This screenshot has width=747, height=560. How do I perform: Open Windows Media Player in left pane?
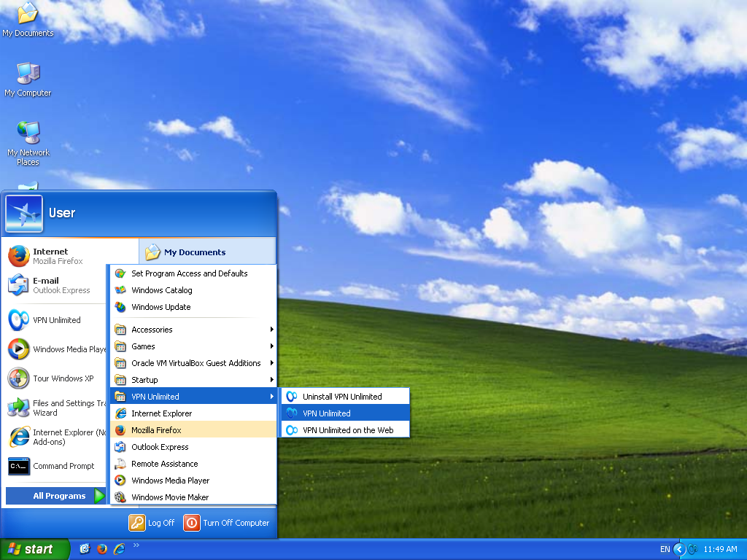pyautogui.click(x=56, y=349)
